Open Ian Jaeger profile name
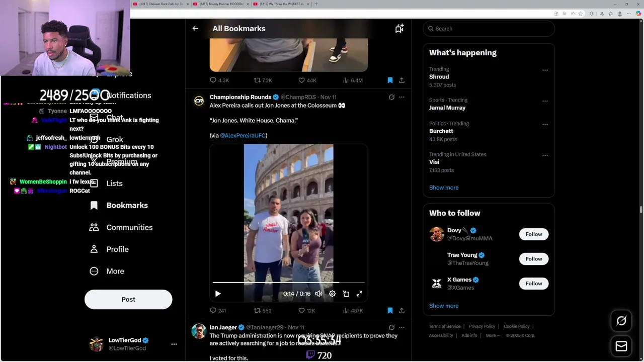 tap(223, 327)
